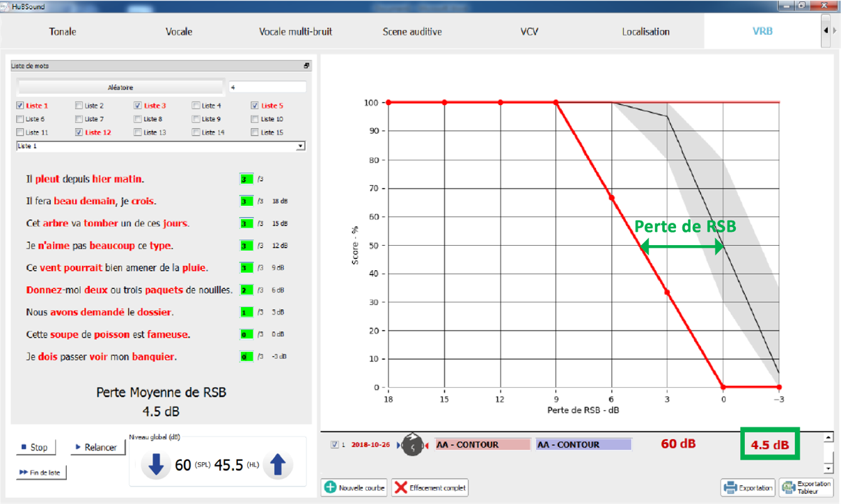Undock the Liste de mots panel
The image size is (841, 504).
306,66
